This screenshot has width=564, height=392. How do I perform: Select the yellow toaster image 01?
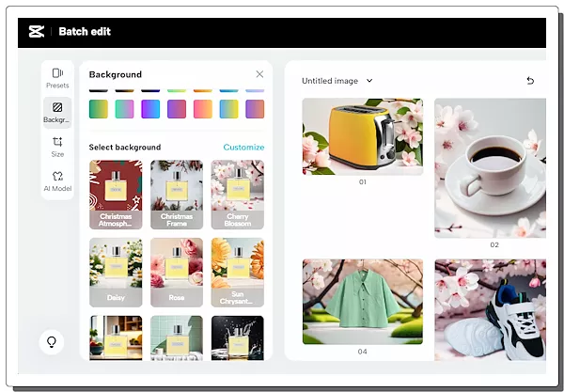tap(363, 136)
